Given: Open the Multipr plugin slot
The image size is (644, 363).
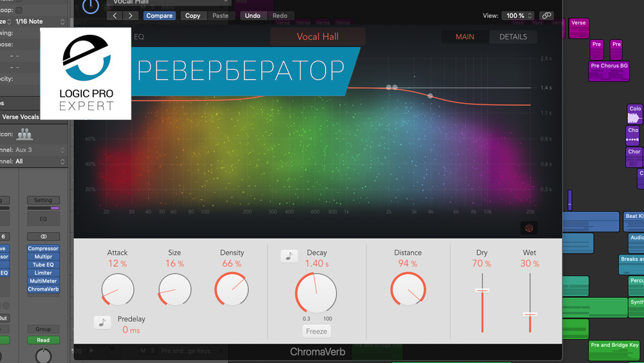Looking at the screenshot, I should pos(43,257).
